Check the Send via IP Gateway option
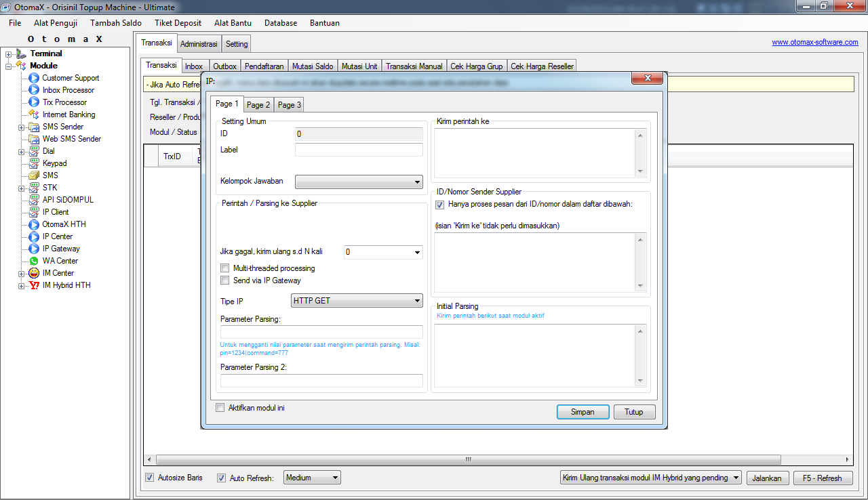The width and height of the screenshot is (868, 500). tap(224, 280)
